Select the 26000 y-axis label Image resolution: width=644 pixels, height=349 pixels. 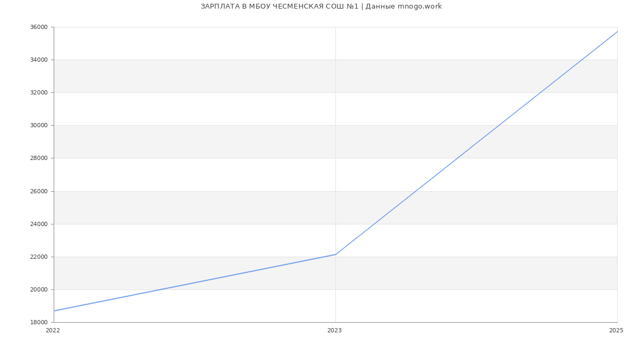click(39, 191)
